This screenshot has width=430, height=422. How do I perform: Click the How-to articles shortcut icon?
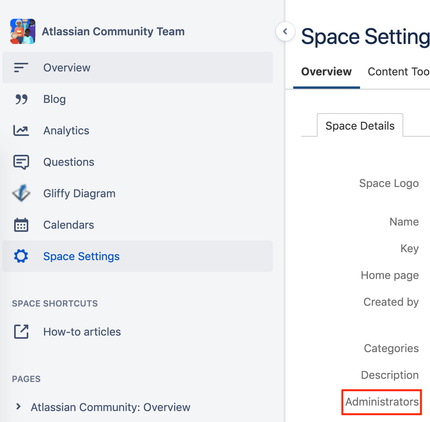[x=21, y=332]
